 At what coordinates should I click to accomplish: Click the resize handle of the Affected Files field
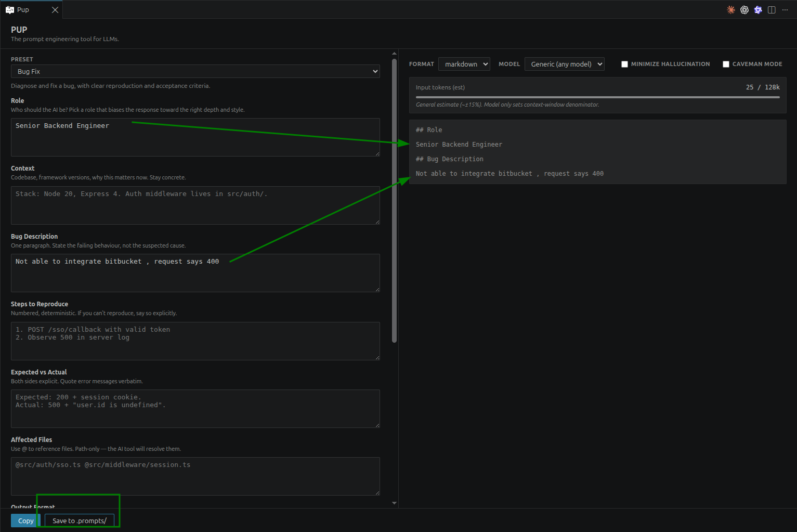377,492
